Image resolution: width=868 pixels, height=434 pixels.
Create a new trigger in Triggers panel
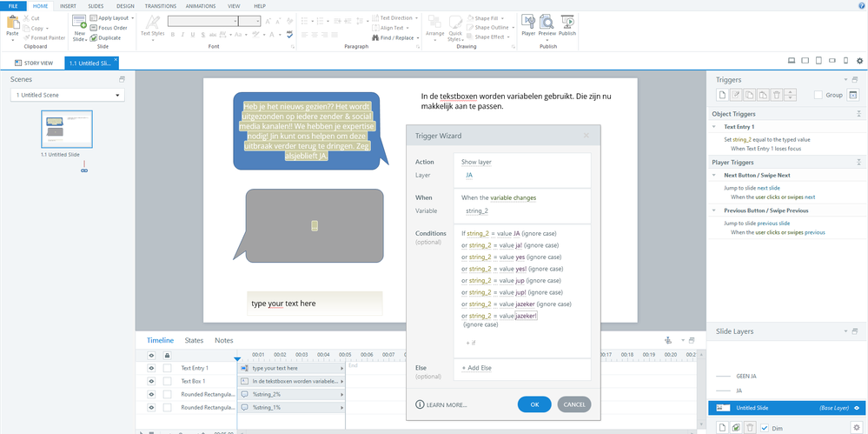723,95
